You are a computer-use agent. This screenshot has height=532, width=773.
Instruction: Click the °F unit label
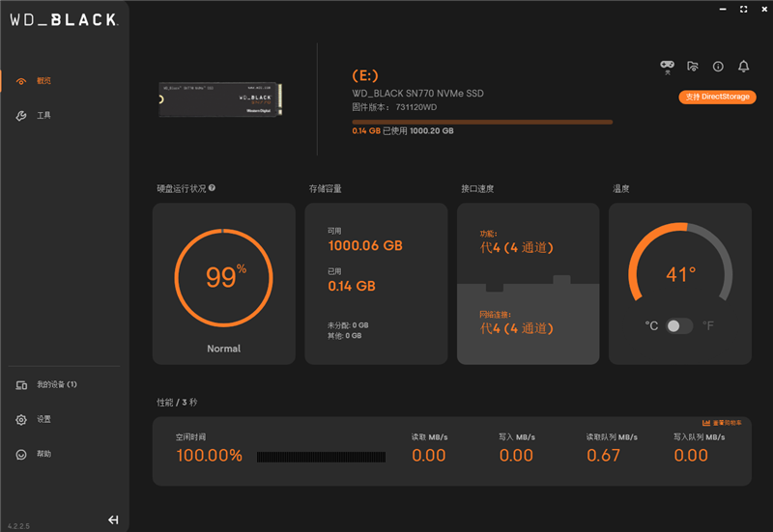[708, 325]
